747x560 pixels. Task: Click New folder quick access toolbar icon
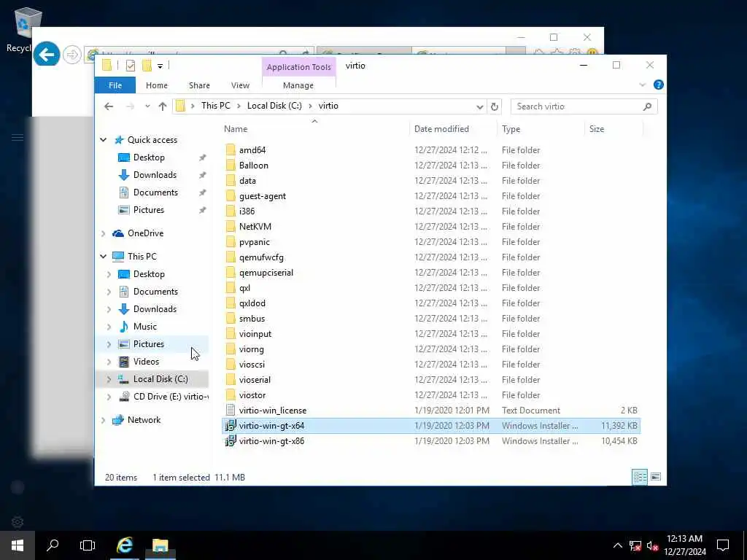[147, 66]
